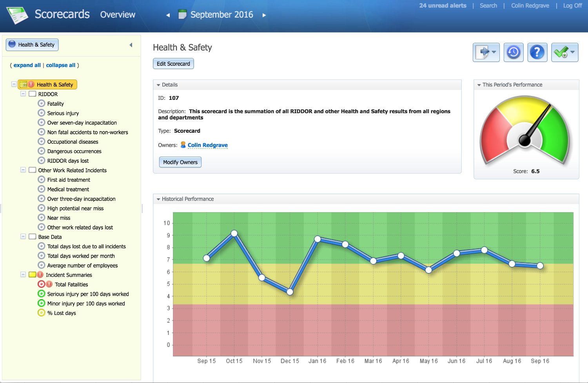
Task: Click the Other Work Related Incidents folder icon
Action: pos(33,170)
